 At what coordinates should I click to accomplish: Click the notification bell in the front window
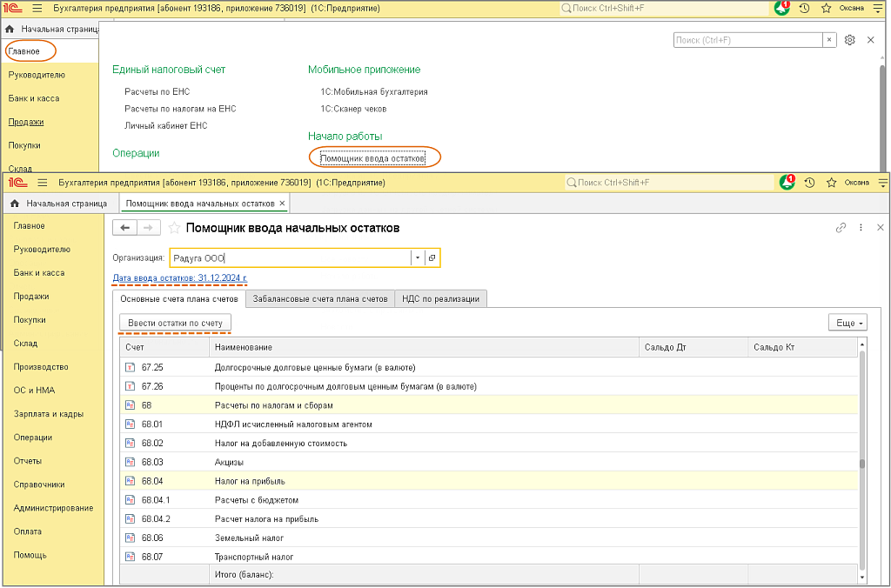[787, 183]
